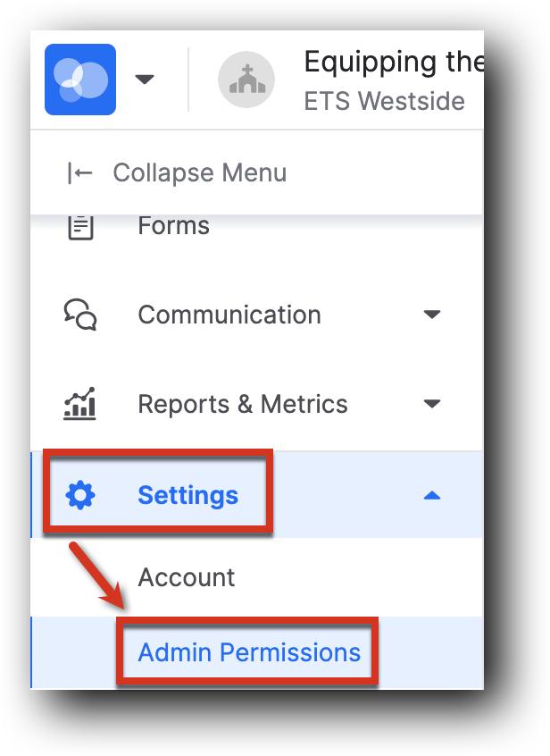550x756 pixels.
Task: Click the Collapse Menu arrow icon
Action: point(80,172)
